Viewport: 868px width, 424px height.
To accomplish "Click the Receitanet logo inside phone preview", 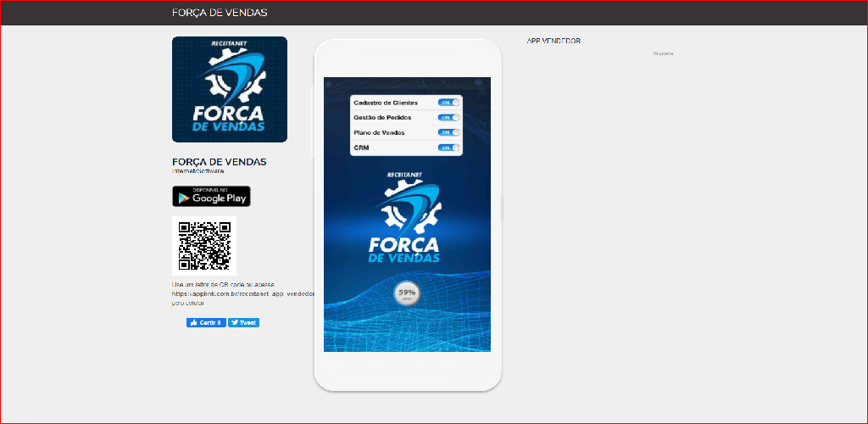I will pos(407,218).
